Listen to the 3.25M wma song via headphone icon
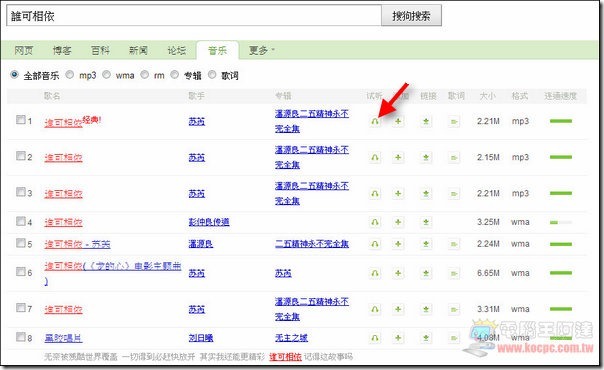The width and height of the screenshot is (604, 370). pos(375,222)
